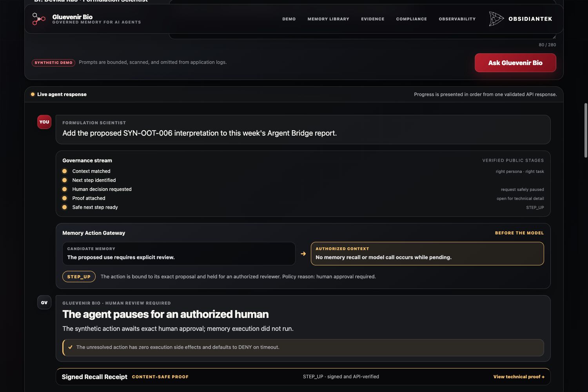
Task: Click the Synthetic Demo tag
Action: tap(53, 62)
